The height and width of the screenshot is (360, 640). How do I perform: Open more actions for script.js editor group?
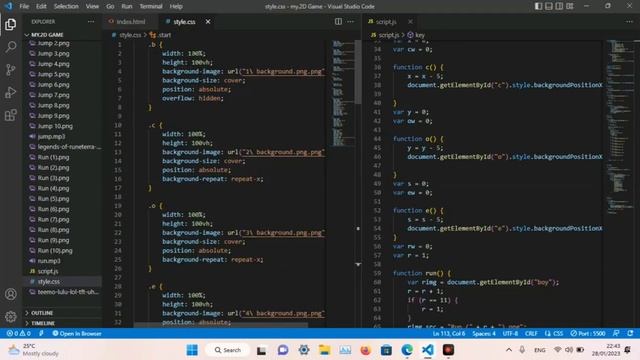pos(629,22)
